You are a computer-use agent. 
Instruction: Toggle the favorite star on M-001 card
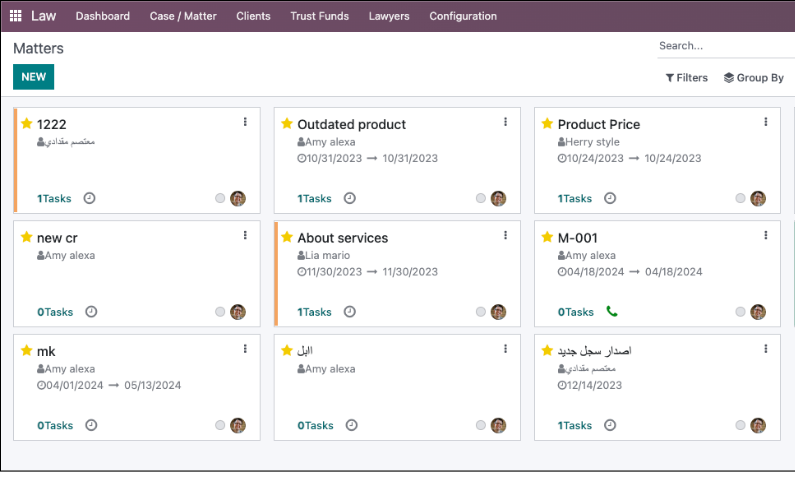click(x=547, y=237)
